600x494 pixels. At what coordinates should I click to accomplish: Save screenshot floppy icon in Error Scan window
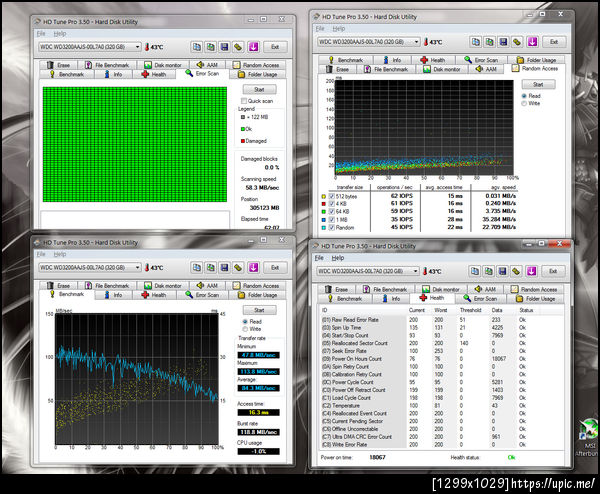coord(224,47)
